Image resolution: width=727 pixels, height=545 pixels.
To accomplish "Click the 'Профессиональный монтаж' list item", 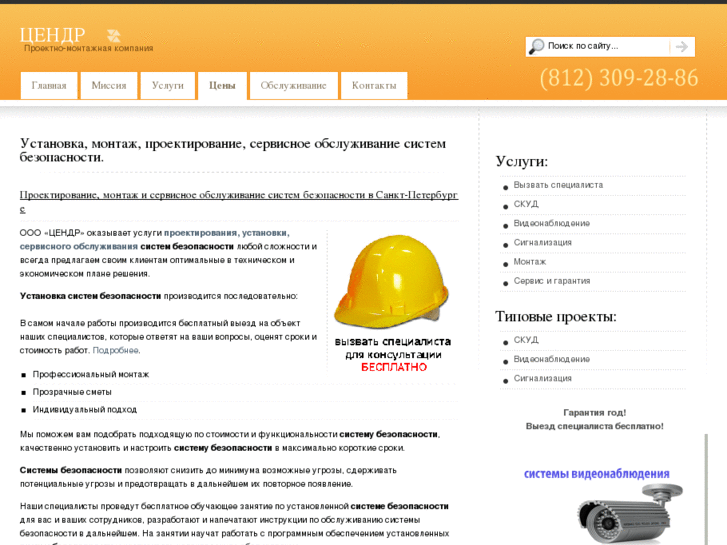I will tap(91, 374).
